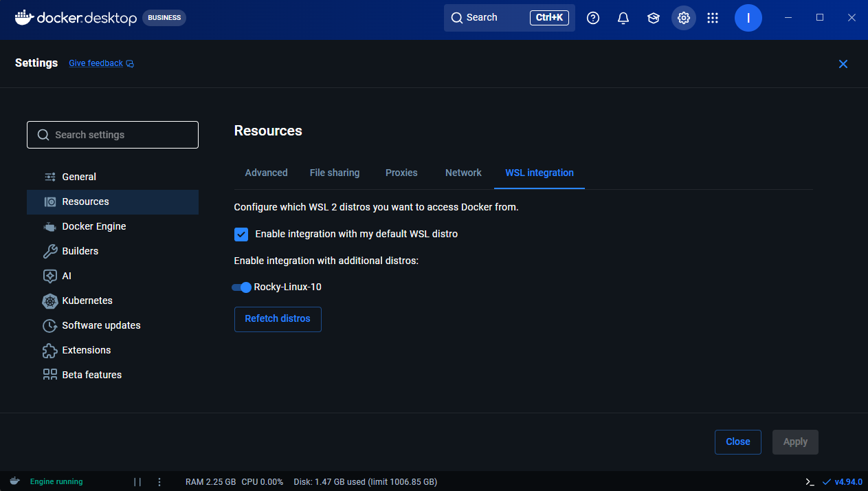Open the help question mark icon

coord(593,18)
